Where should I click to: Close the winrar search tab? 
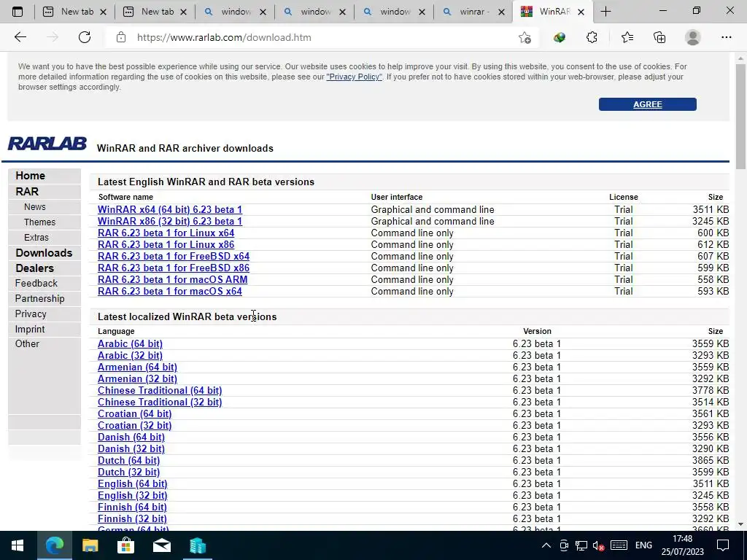point(501,12)
